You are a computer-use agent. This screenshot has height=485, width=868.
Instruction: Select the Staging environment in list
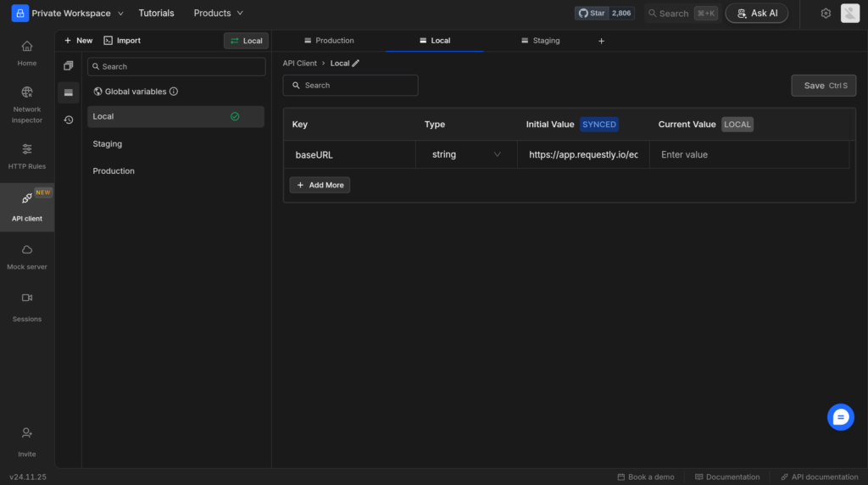[175, 144]
